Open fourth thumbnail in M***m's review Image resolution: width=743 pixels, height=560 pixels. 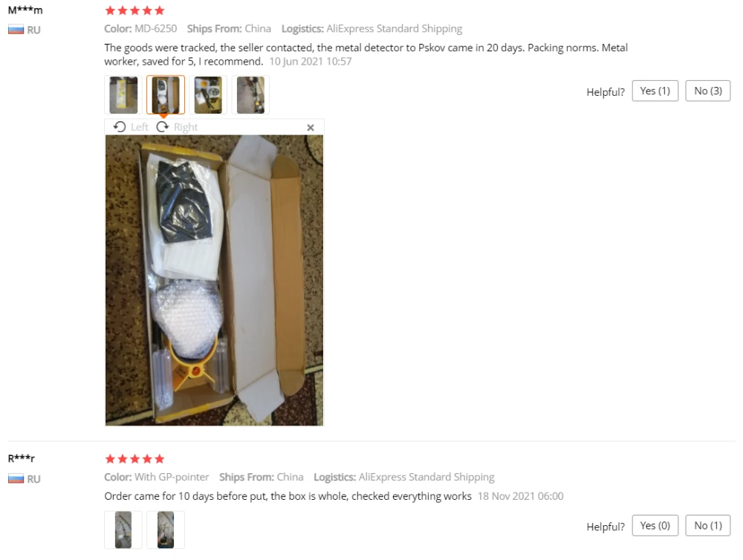pos(250,95)
